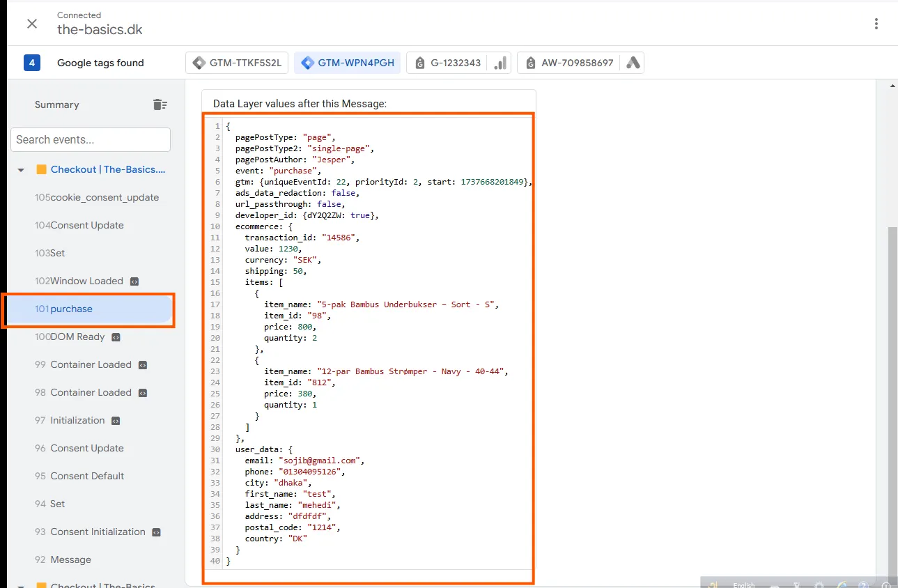This screenshot has height=588, width=898.
Task: Click the scrollbar up arrow at top right
Action: point(892,86)
